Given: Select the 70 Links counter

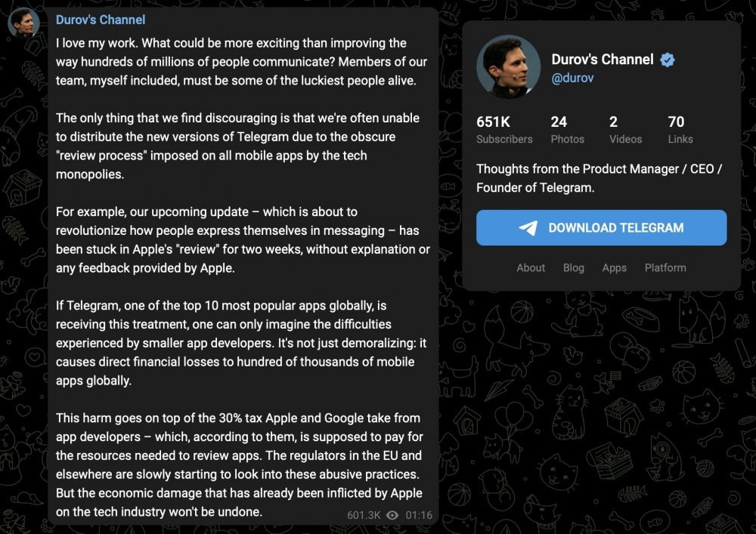Looking at the screenshot, I should 680,129.
